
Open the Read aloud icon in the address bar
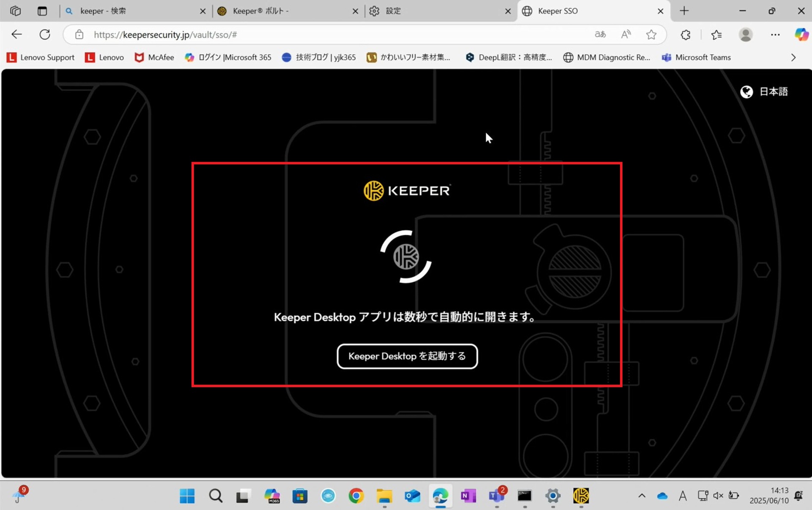pyautogui.click(x=626, y=35)
